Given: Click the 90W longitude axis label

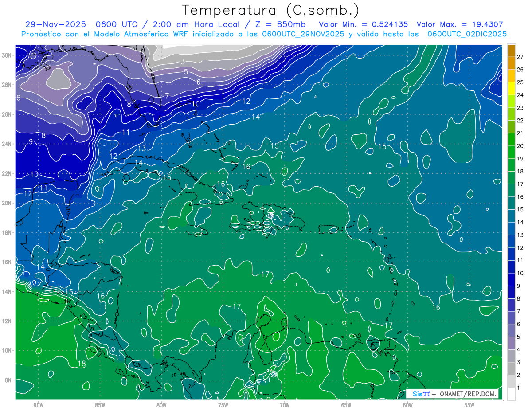Looking at the screenshot, I should (38, 405).
